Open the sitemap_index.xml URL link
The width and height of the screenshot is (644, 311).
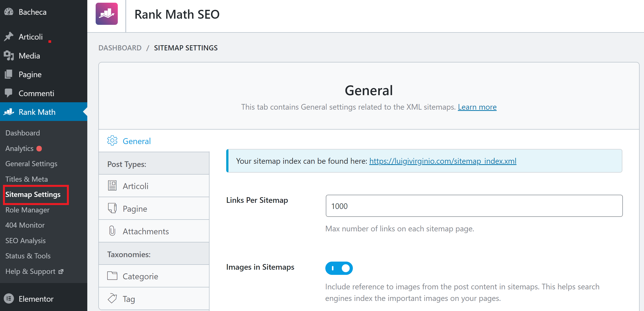(443, 161)
